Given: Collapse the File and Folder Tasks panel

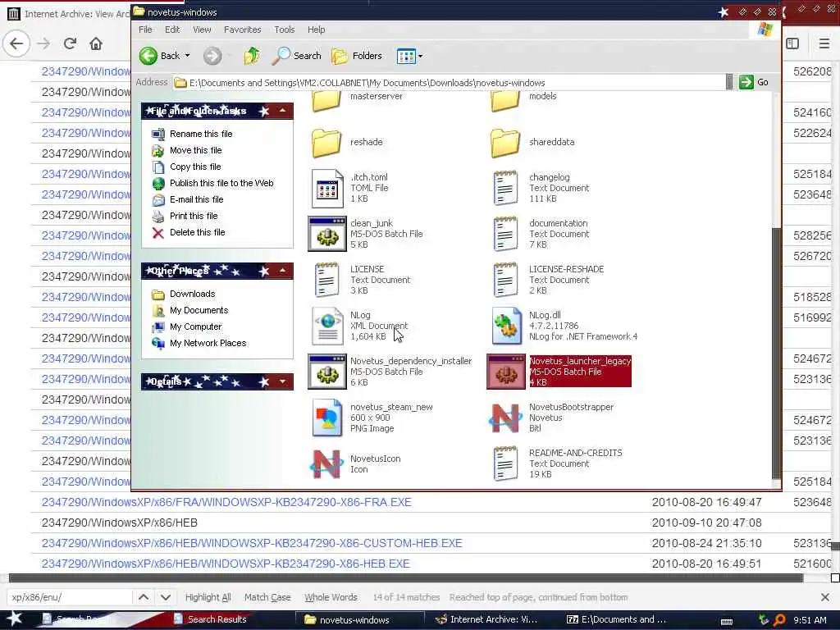Looking at the screenshot, I should (x=282, y=111).
